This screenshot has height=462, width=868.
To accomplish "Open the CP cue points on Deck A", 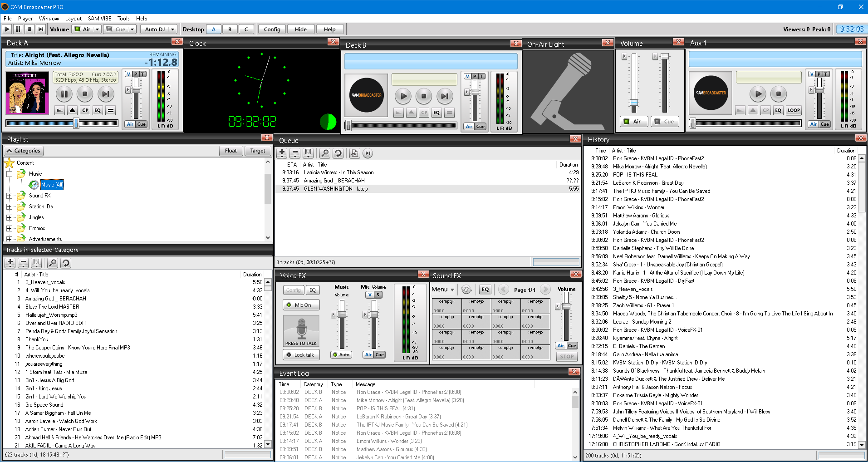I will click(x=85, y=110).
